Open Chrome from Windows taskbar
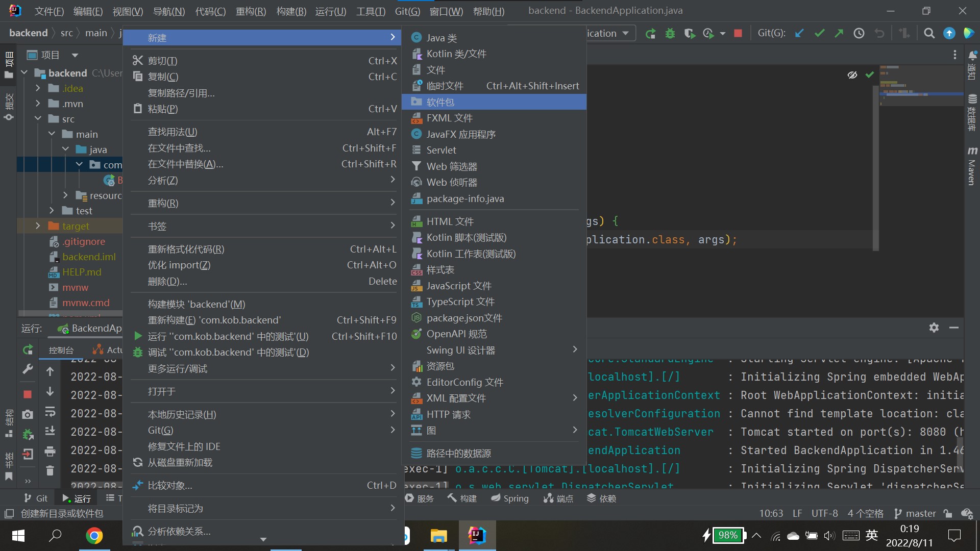Screen dimensions: 980x551 tap(94, 536)
